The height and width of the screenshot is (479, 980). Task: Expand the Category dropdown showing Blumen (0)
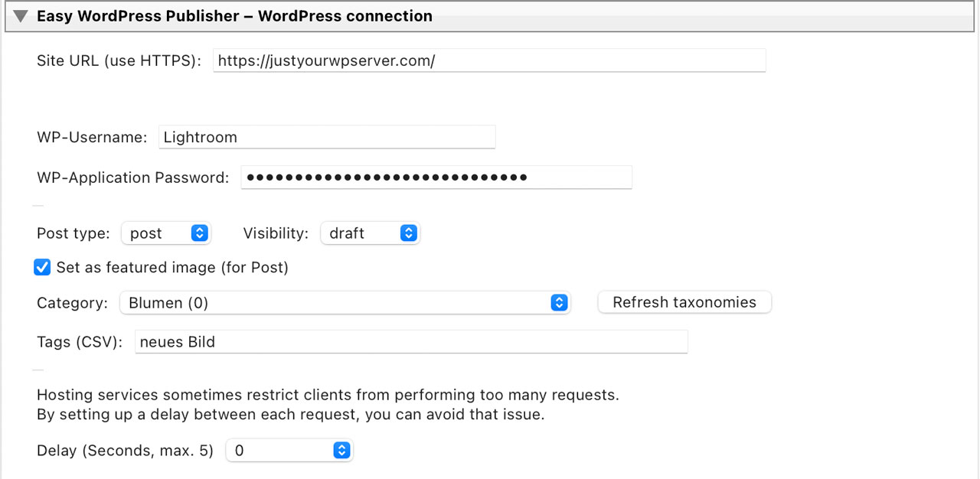tap(345, 303)
